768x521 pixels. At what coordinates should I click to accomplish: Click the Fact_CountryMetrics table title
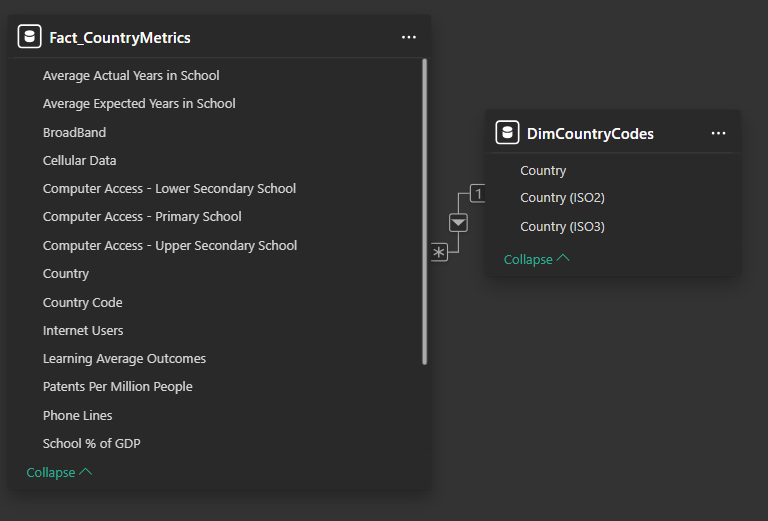tap(120, 38)
